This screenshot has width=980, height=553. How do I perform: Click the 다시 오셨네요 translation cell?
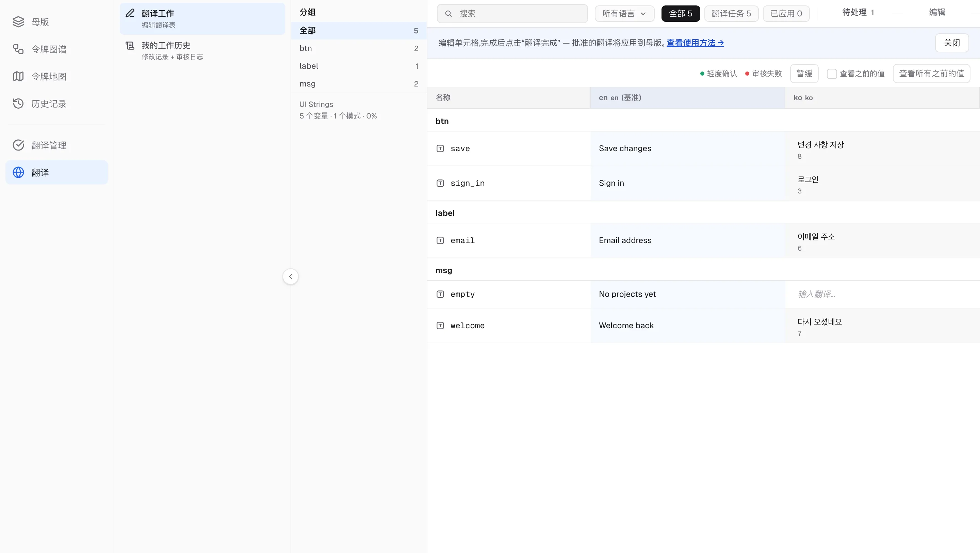click(x=882, y=326)
